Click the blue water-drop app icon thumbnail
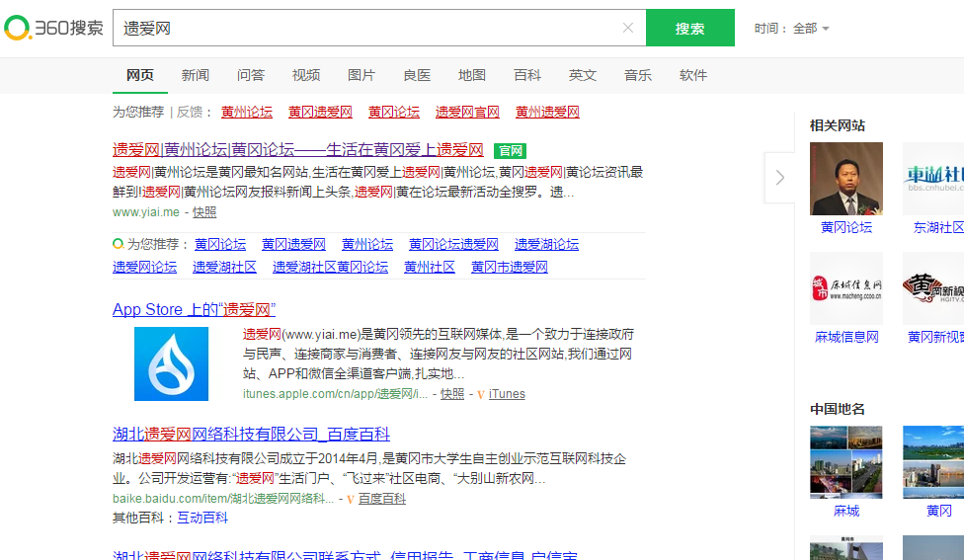The height and width of the screenshot is (560, 964). [x=172, y=363]
